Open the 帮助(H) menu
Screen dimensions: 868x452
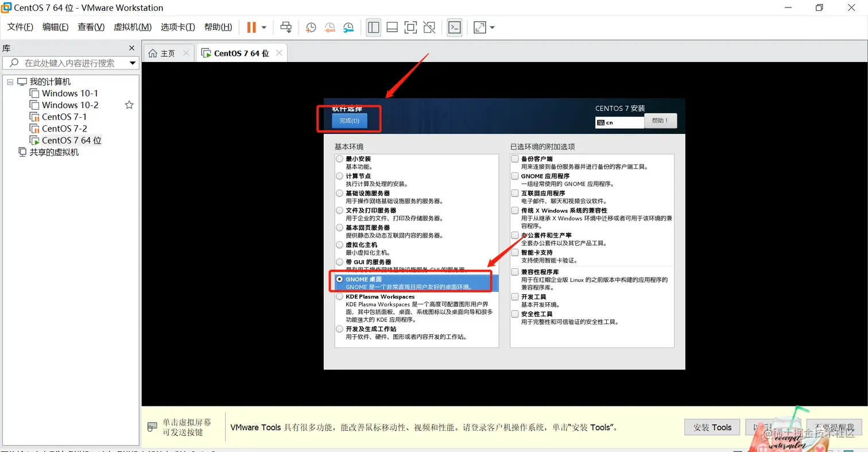pyautogui.click(x=218, y=27)
